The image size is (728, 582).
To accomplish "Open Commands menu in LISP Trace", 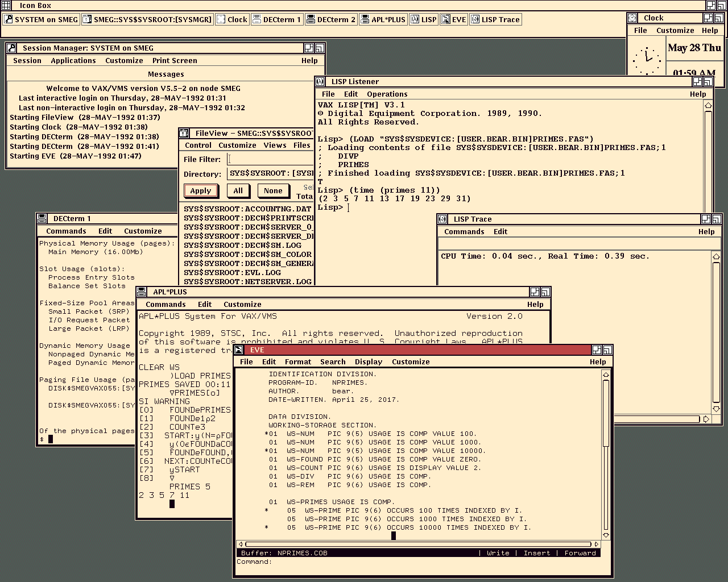I will pos(464,232).
